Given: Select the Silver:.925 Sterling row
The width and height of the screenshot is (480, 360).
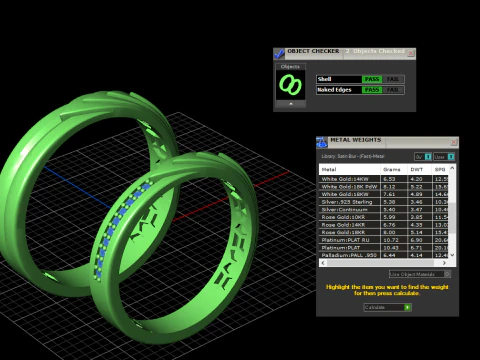Looking at the screenshot, I should click(x=384, y=202).
